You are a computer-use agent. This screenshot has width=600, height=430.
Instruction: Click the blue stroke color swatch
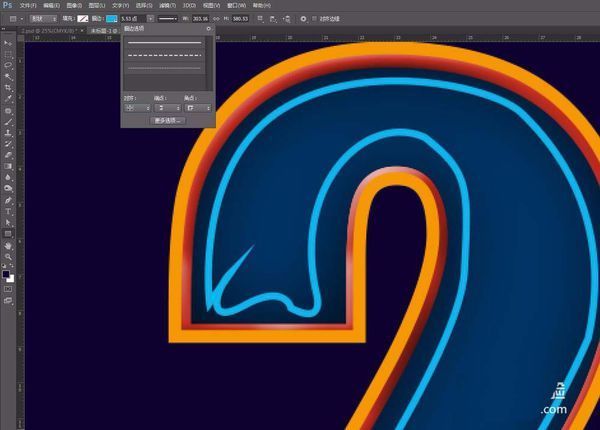[111, 18]
